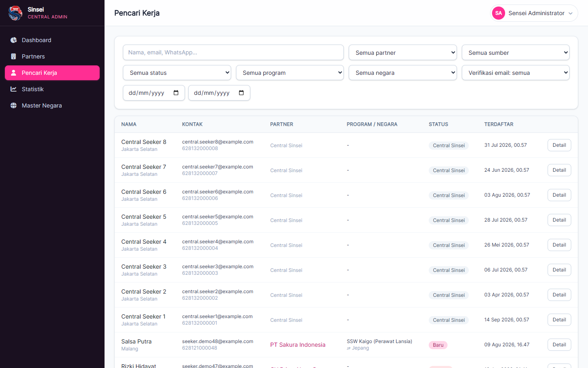Show Detail for Central Seeker 1

[x=559, y=320]
